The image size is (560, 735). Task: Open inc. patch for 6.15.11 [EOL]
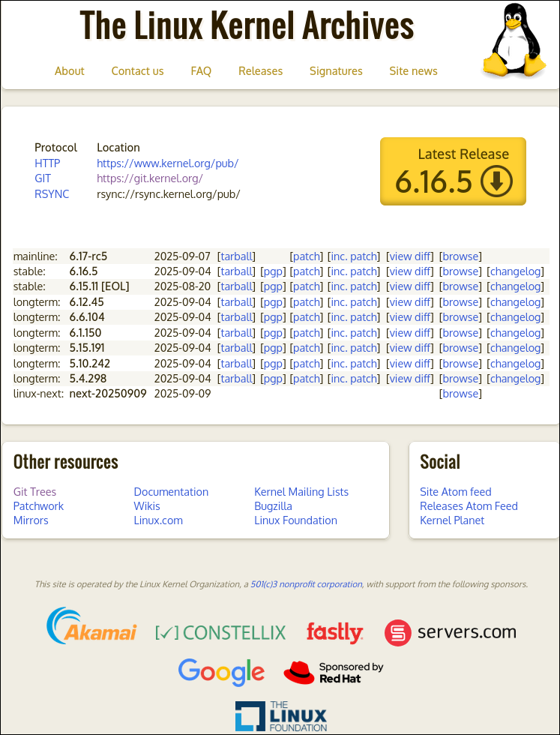(x=355, y=286)
